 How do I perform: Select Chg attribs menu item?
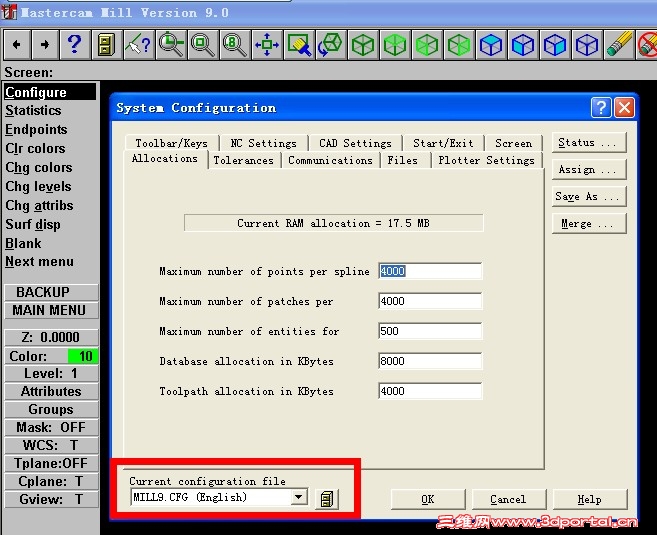click(39, 205)
